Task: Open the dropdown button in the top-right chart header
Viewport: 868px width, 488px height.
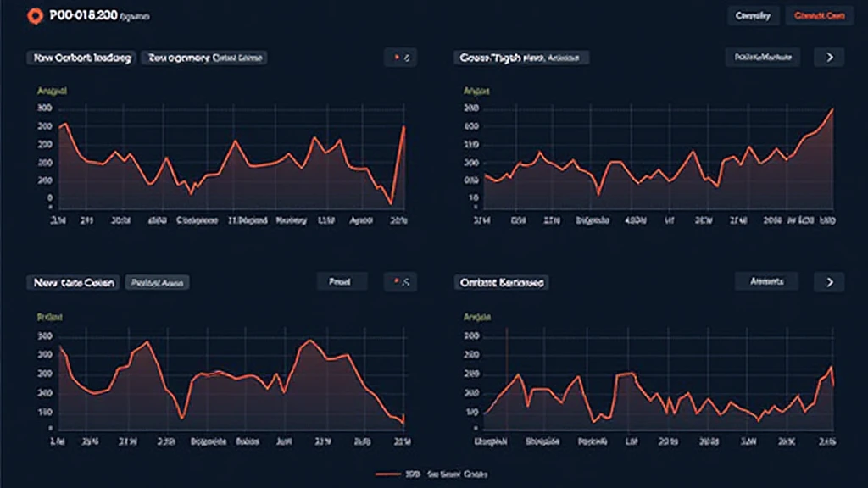Action: 763,58
